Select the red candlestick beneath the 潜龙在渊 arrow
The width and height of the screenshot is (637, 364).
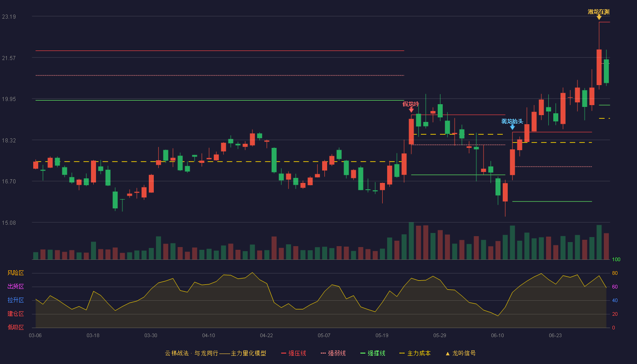[x=599, y=67]
